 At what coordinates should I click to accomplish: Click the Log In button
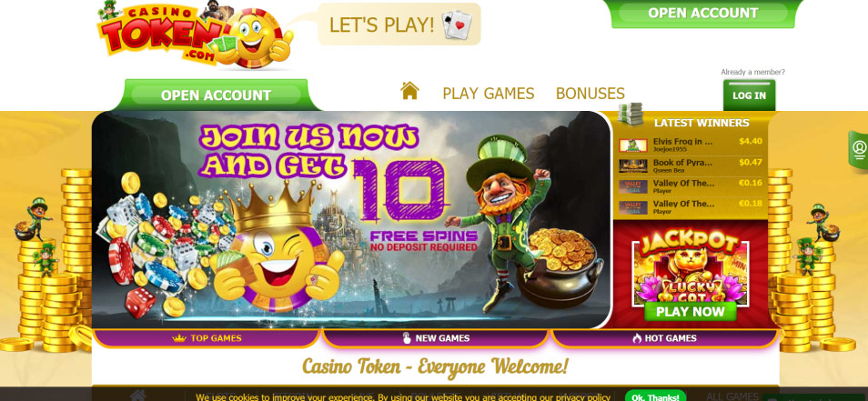click(x=749, y=95)
